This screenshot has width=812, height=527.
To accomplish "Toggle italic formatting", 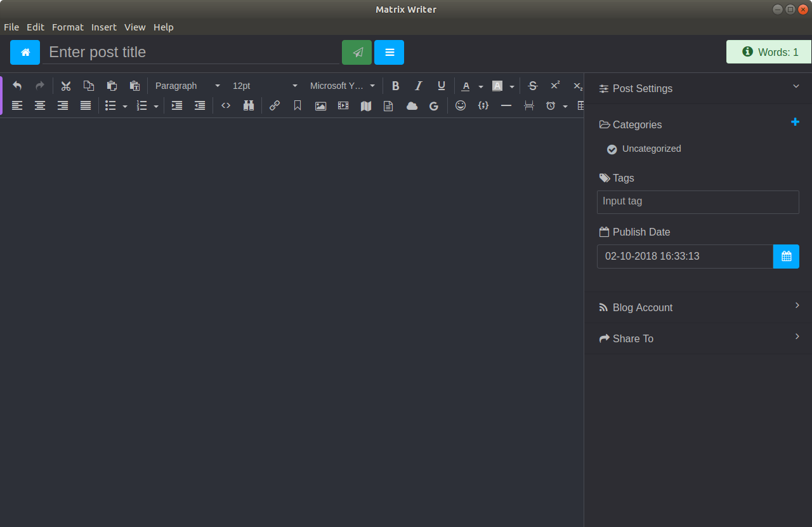I will coord(419,86).
